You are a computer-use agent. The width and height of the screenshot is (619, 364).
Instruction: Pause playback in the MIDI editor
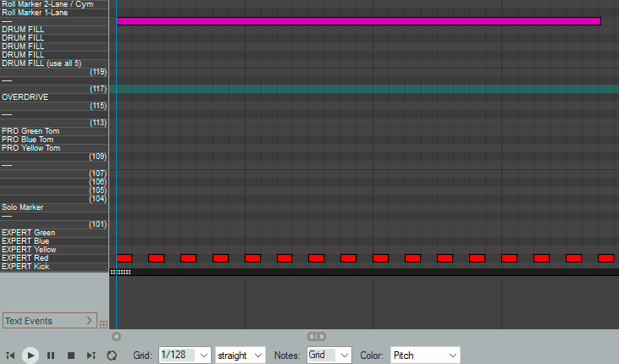(x=51, y=356)
